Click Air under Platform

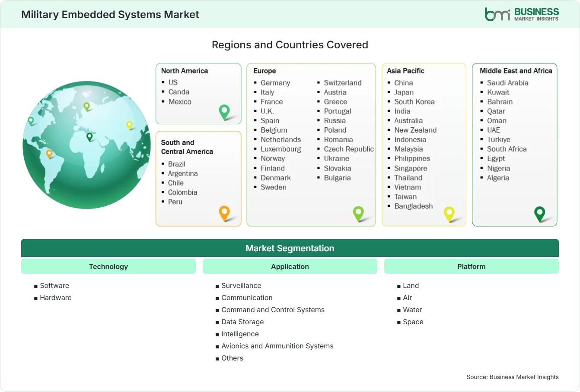tap(408, 298)
